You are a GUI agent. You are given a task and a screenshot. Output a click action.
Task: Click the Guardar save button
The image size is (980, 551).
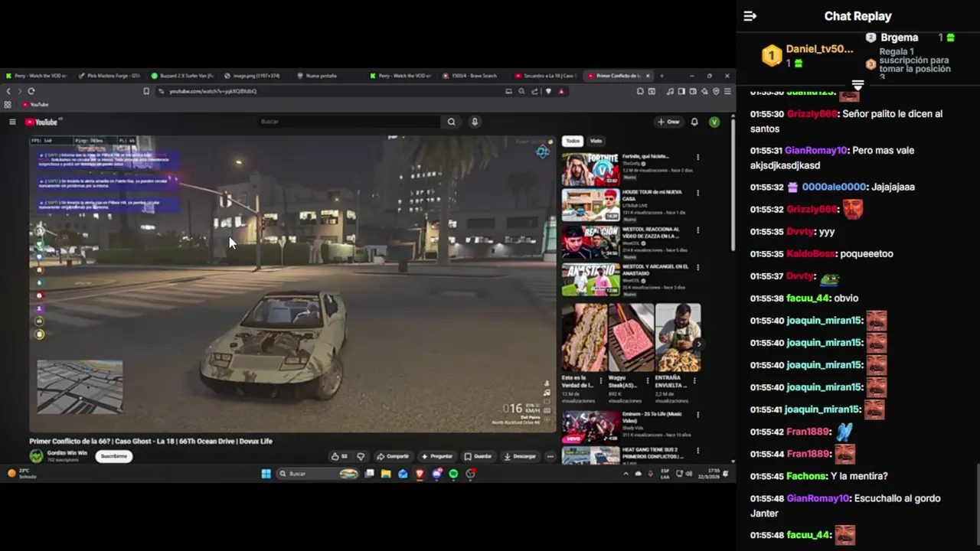click(x=479, y=456)
